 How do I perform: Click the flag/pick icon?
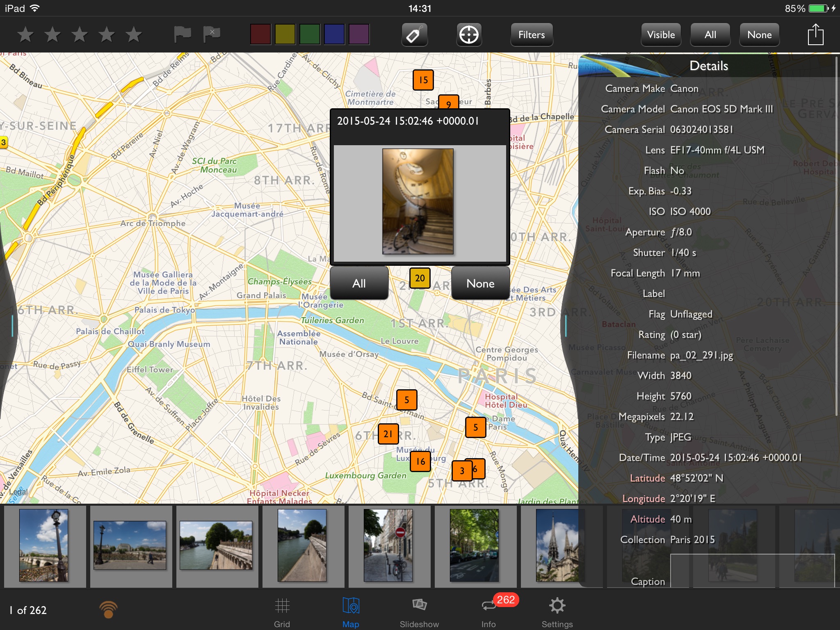point(182,34)
